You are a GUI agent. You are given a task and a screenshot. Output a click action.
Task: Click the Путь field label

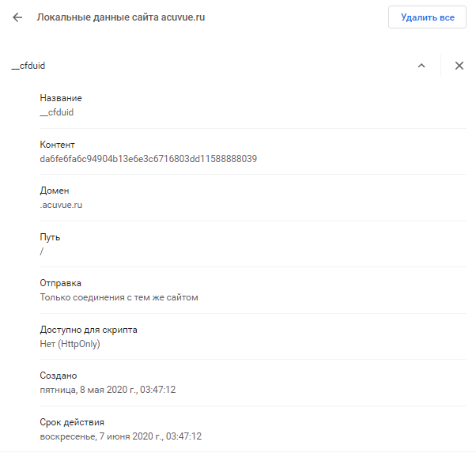click(50, 237)
